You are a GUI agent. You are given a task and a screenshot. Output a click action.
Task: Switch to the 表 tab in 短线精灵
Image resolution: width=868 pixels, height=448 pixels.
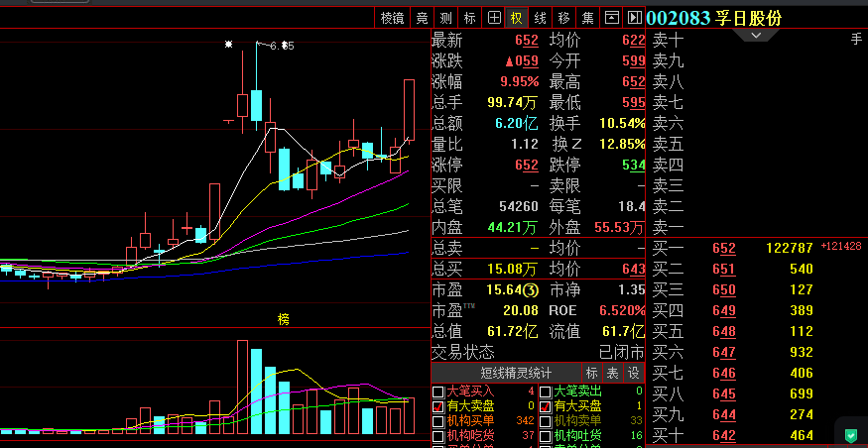pyautogui.click(x=612, y=373)
